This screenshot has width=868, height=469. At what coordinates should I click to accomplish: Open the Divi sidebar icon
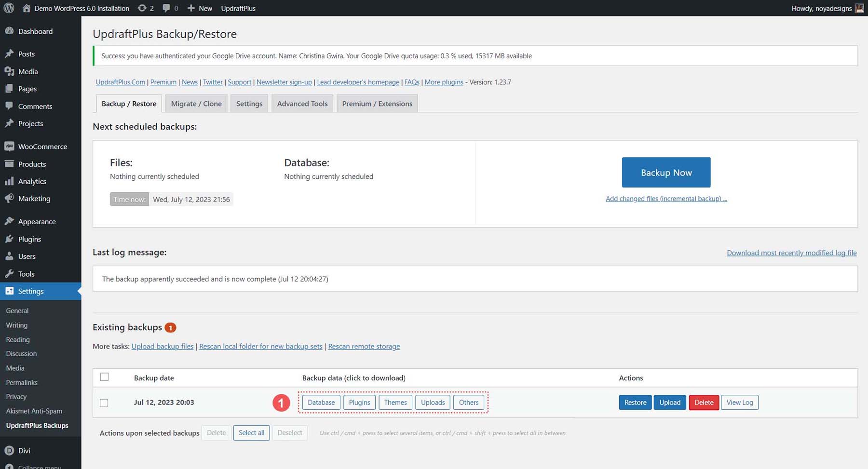coord(10,450)
